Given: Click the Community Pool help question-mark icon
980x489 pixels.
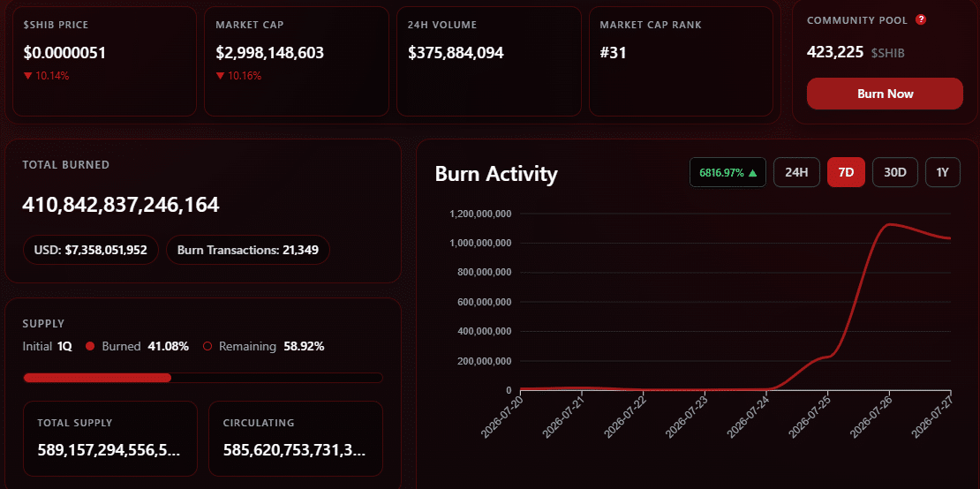Looking at the screenshot, I should point(921,19).
